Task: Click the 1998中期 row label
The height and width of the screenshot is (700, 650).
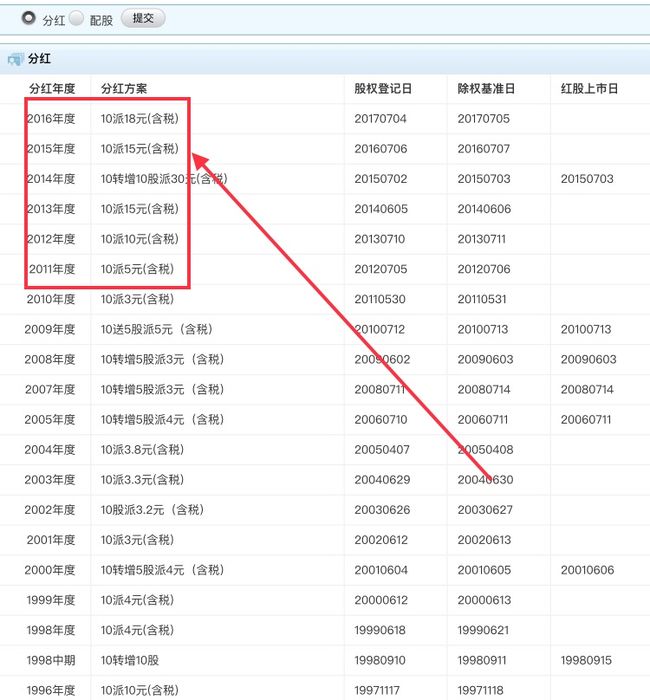Action: tap(51, 660)
